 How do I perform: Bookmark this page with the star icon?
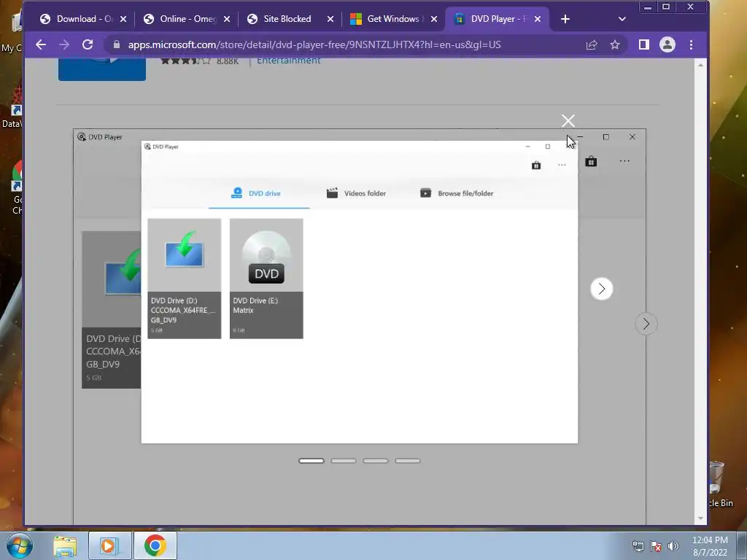(x=615, y=44)
